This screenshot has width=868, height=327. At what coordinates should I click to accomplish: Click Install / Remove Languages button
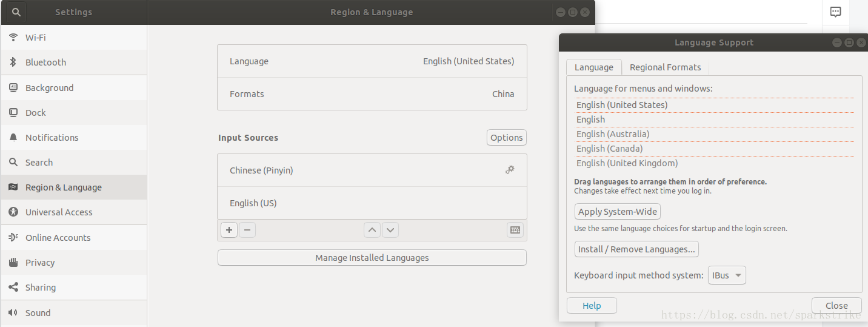pyautogui.click(x=636, y=249)
